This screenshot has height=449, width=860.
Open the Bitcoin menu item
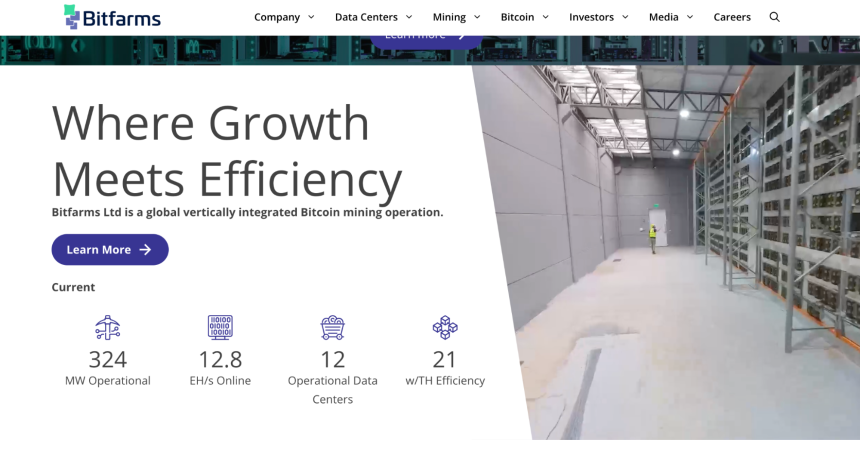point(517,17)
